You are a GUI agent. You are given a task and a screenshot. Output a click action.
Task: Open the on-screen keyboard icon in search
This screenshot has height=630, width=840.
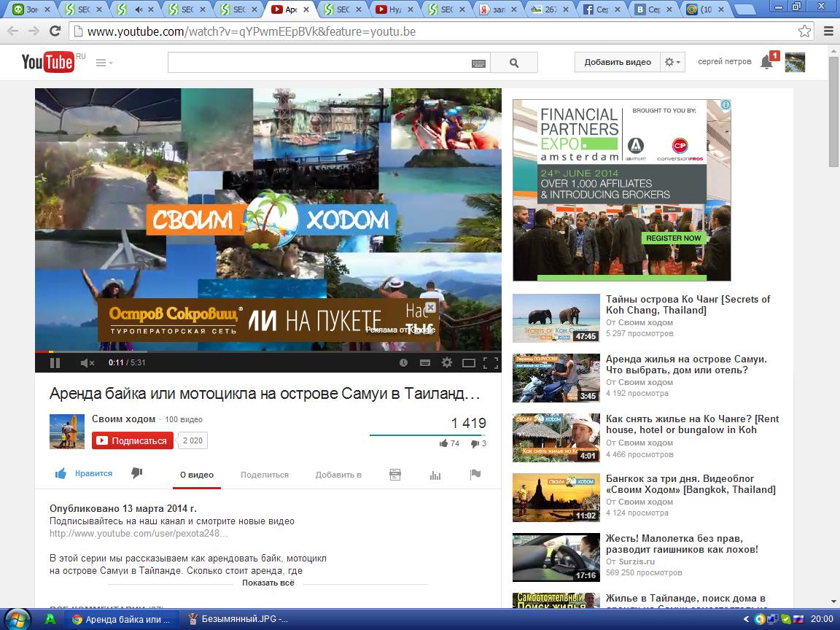478,63
